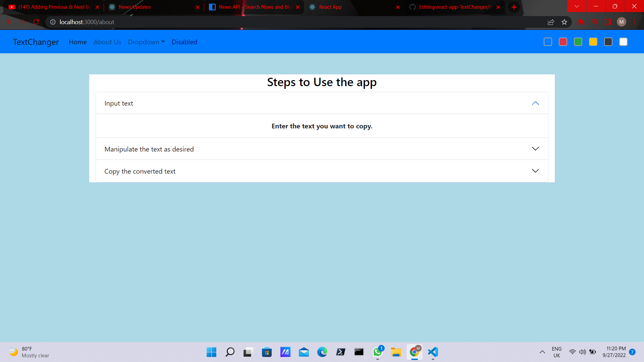Switch to the News Updates tab
Image resolution: width=644 pixels, height=362 pixels.
pos(134,7)
